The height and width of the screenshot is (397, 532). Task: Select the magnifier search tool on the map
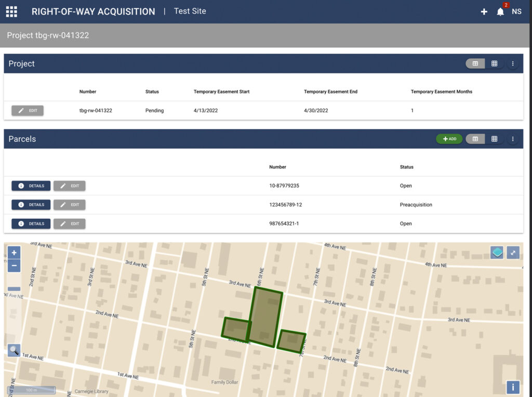[14, 350]
